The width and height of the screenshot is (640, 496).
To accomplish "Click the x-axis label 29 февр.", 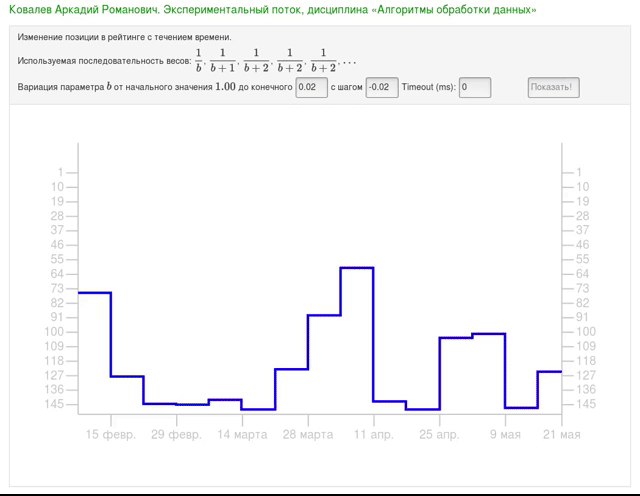I will [176, 434].
